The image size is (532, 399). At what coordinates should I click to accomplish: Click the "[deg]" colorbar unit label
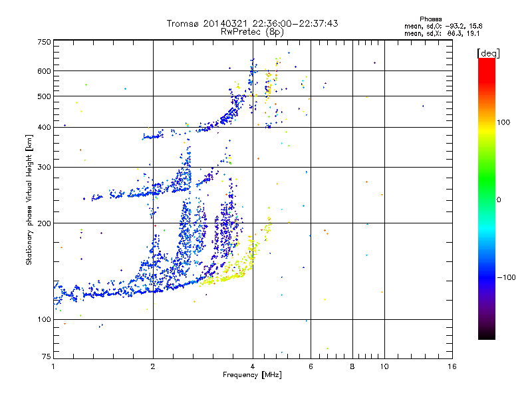pyautogui.click(x=488, y=53)
